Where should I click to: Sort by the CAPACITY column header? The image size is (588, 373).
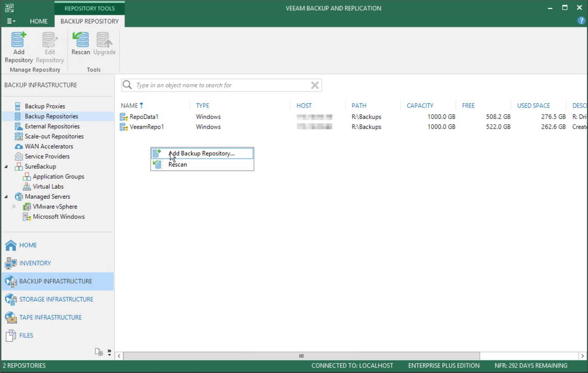420,106
